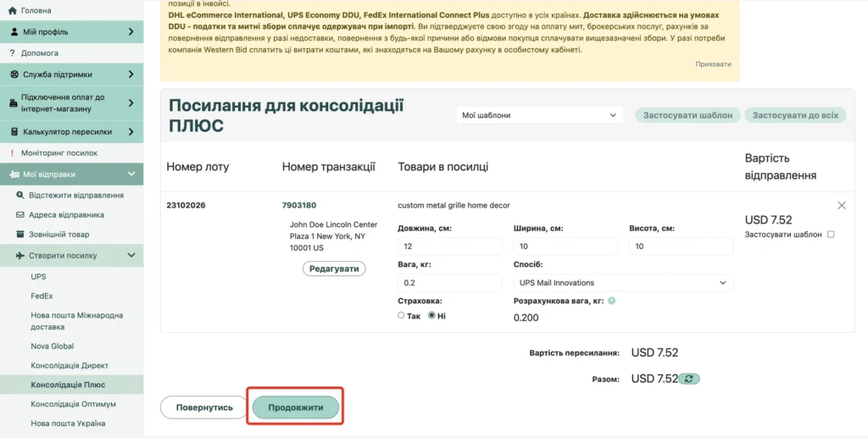Click Застосувати до всіх button
The height and width of the screenshot is (438, 868).
pyautogui.click(x=795, y=115)
